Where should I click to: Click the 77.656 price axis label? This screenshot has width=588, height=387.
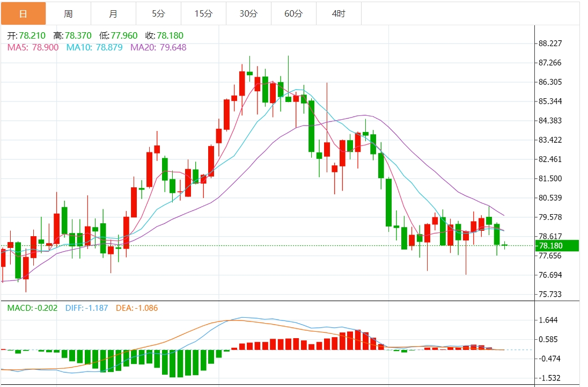coord(550,255)
